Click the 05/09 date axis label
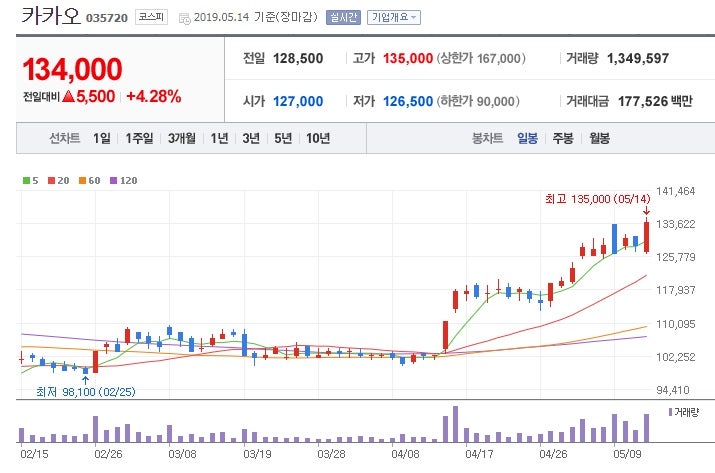The image size is (715, 473). (627, 454)
